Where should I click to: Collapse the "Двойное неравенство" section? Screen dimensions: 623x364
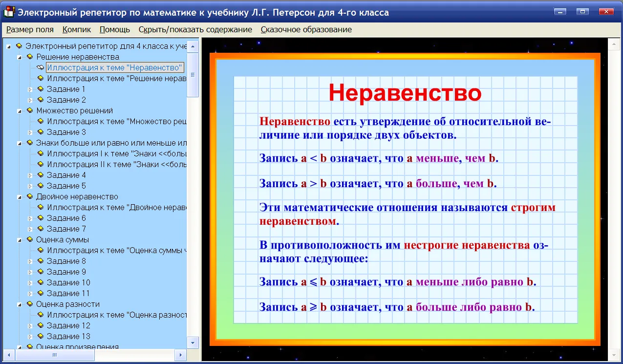coord(20,197)
